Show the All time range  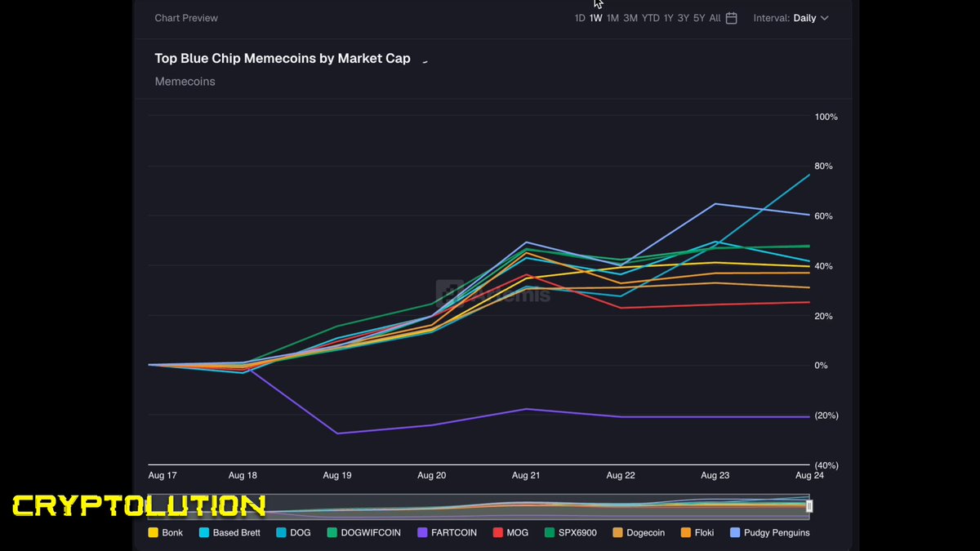pos(715,18)
